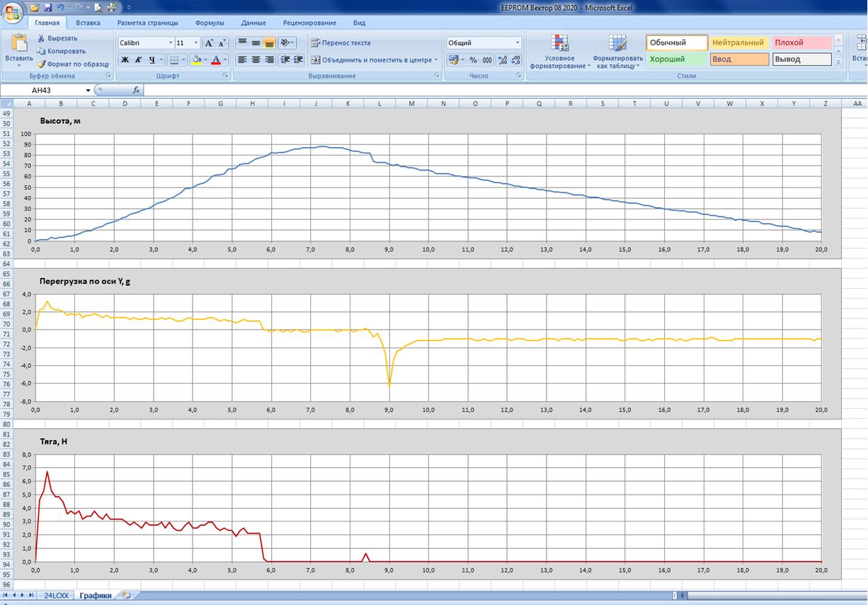Switch to the Формулы ribbon tab
868x605 pixels.
[x=210, y=23]
